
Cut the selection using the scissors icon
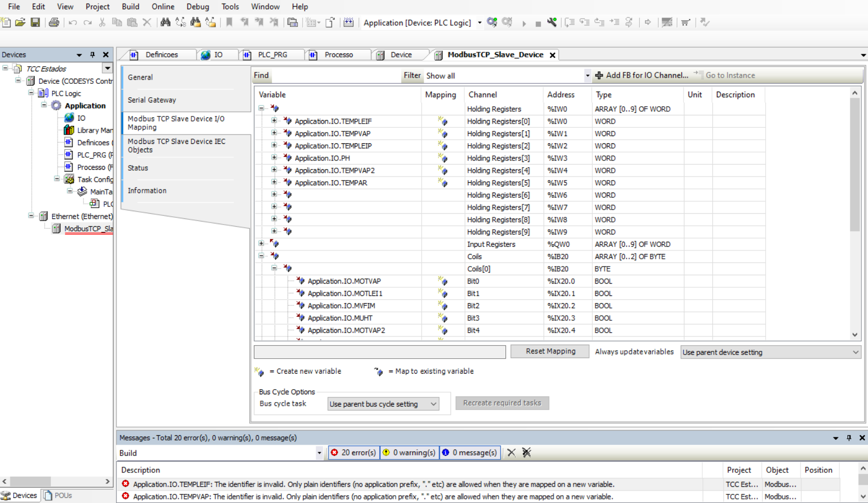point(102,22)
